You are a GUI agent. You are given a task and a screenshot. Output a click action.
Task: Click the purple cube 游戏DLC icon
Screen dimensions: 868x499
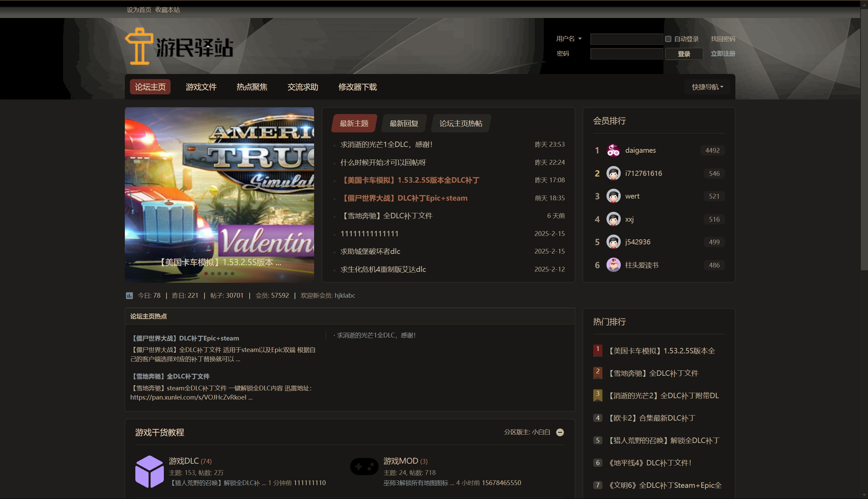pos(149,471)
